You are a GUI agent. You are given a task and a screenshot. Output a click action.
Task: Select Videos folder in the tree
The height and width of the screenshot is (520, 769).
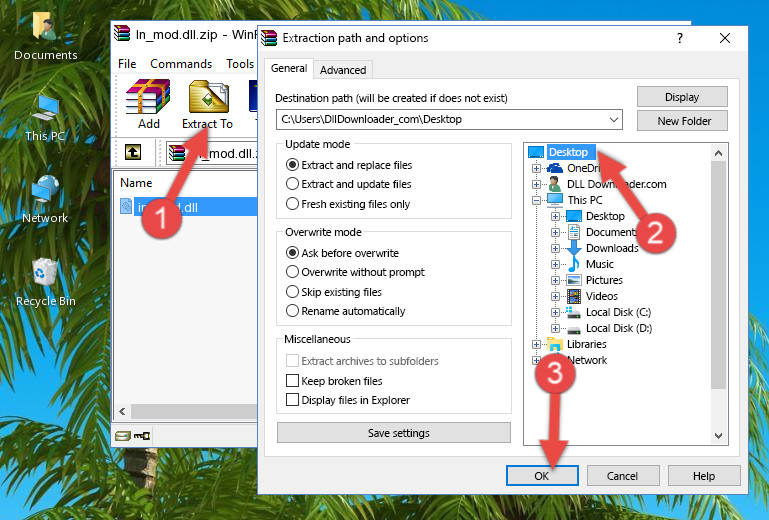point(602,296)
